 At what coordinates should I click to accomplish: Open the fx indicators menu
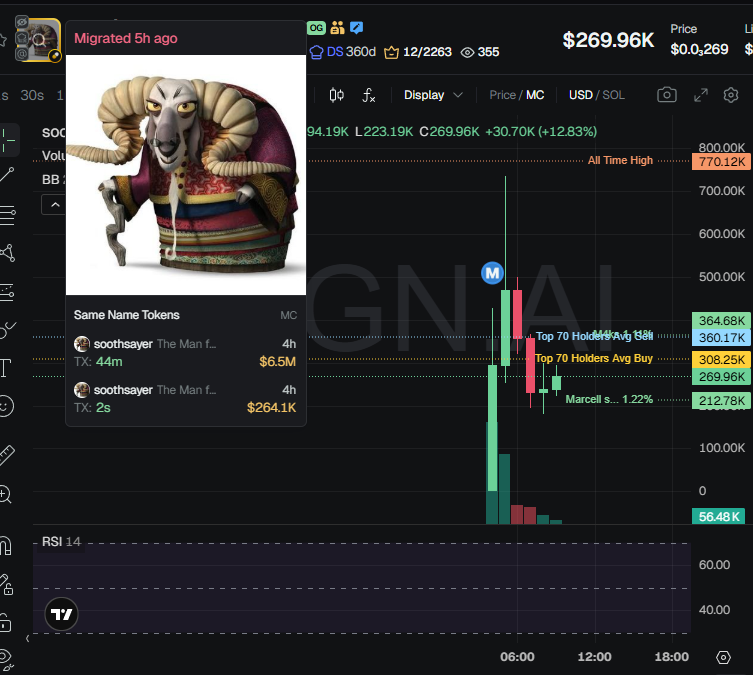coord(368,95)
